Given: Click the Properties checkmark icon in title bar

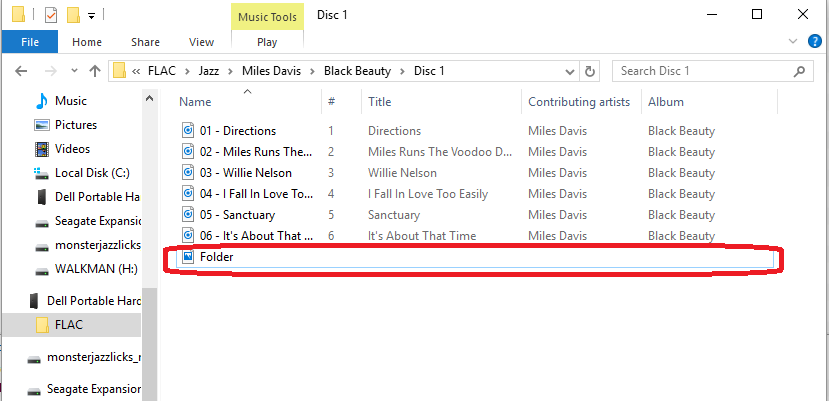Looking at the screenshot, I should click(x=51, y=15).
